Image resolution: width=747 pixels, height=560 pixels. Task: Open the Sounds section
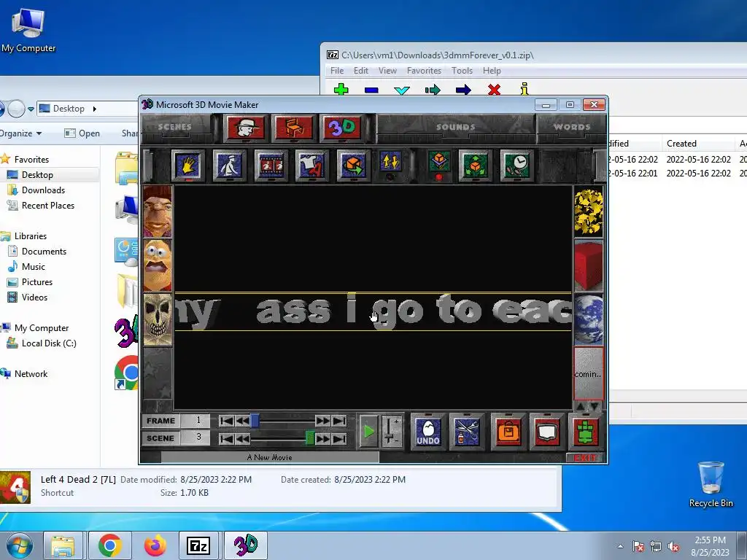click(x=455, y=127)
